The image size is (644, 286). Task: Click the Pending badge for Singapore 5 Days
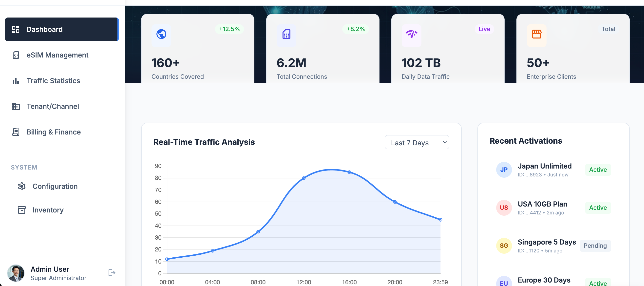[x=595, y=246]
